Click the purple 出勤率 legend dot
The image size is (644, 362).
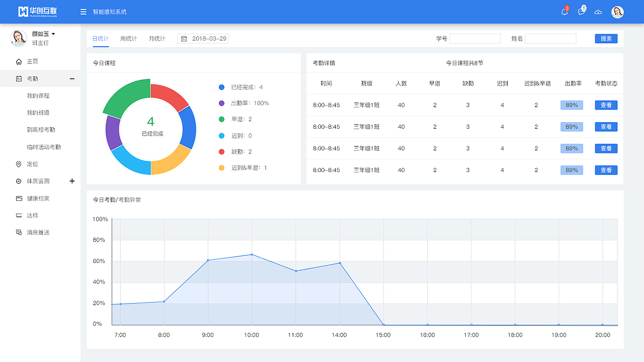(221, 103)
